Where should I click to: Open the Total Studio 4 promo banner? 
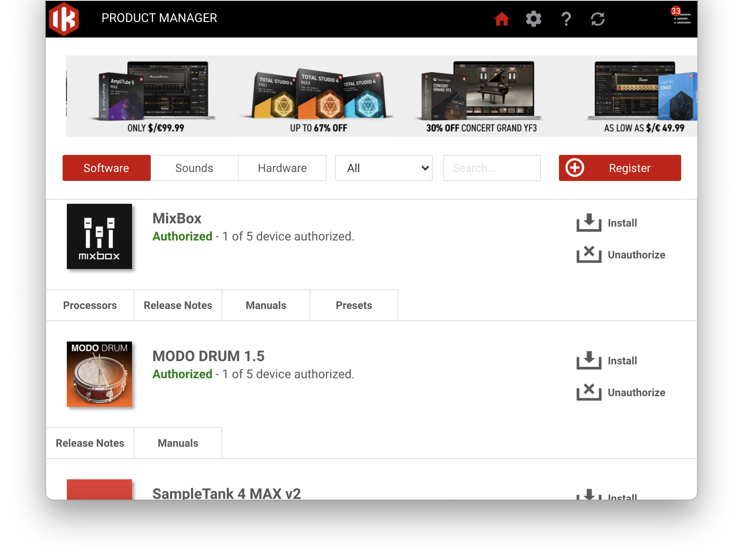pos(311,96)
